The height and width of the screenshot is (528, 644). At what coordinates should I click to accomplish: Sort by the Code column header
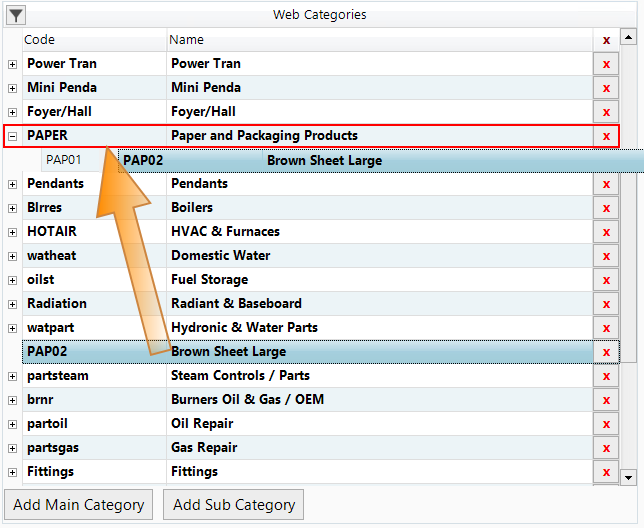tap(94, 40)
